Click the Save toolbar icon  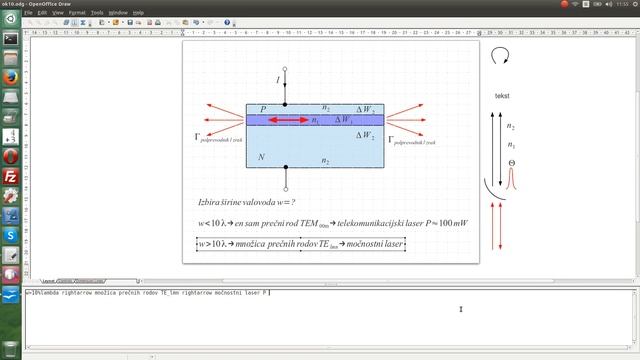(130, 22)
